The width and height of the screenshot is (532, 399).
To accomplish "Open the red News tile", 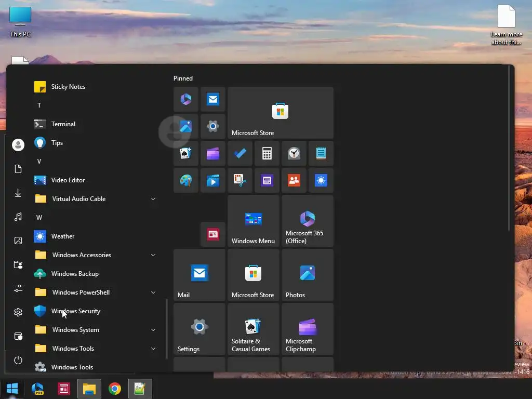I will pyautogui.click(x=212, y=234).
